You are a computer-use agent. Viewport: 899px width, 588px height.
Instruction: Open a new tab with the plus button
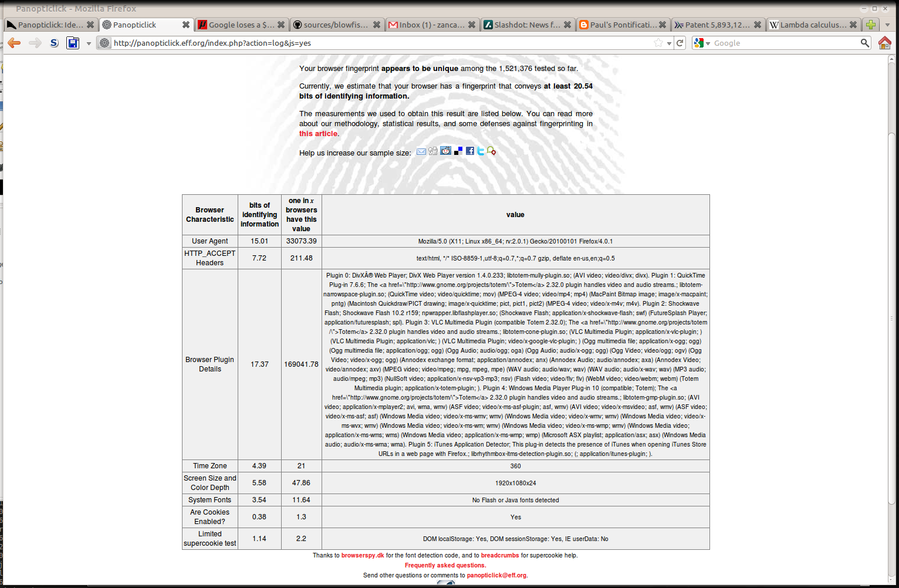click(871, 25)
